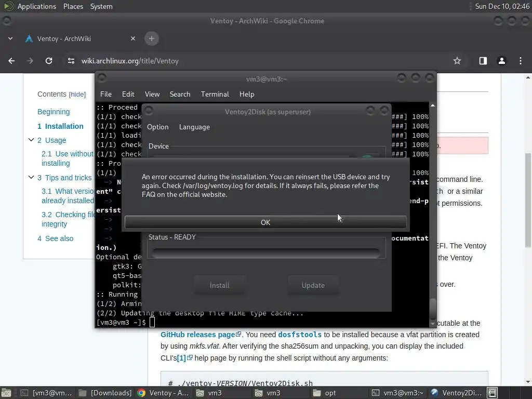Click Chrome's back arrow
532x399 pixels.
tap(11, 61)
